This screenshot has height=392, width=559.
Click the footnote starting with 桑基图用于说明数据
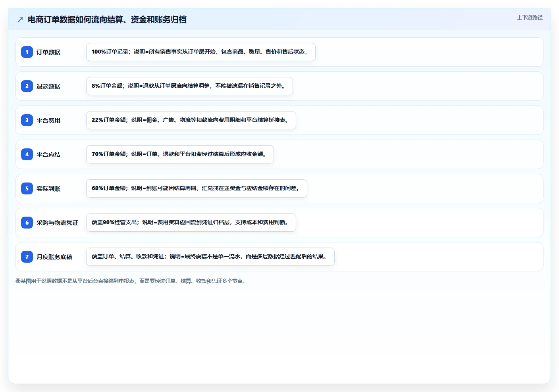[131, 281]
